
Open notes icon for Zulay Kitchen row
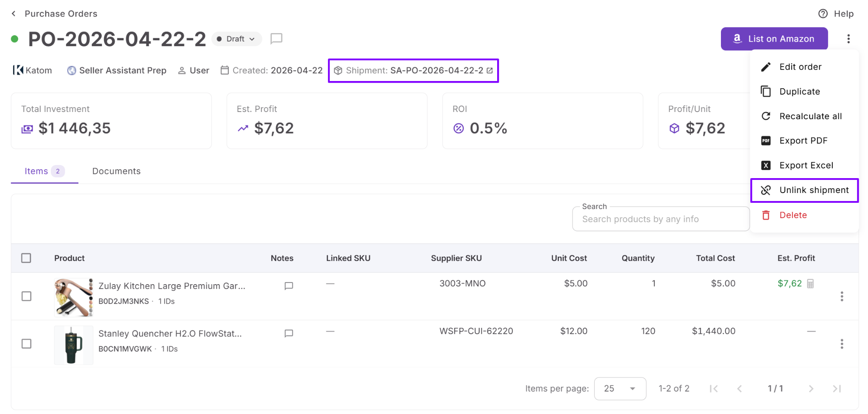pyautogui.click(x=289, y=286)
